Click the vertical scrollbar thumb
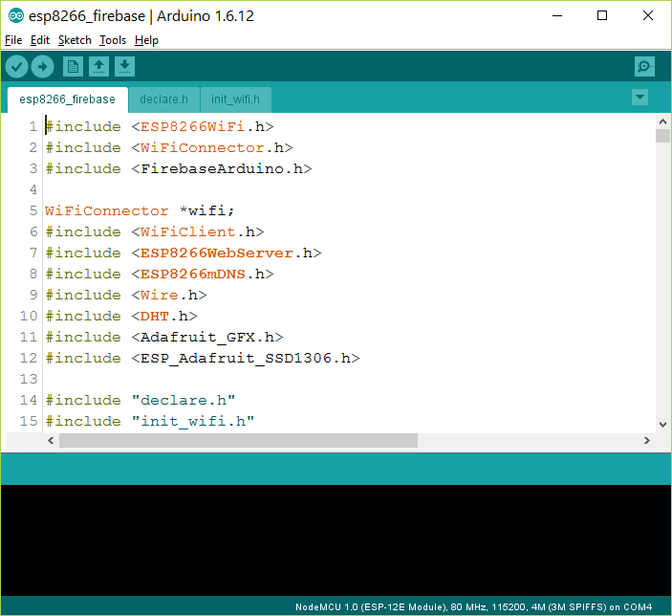Screen dimensions: 672x616 (x=662, y=136)
